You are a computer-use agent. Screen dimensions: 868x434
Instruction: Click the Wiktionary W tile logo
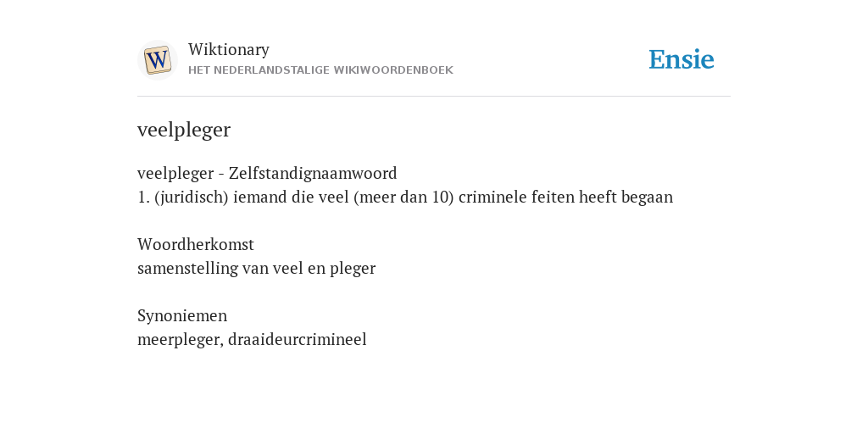pos(158,60)
